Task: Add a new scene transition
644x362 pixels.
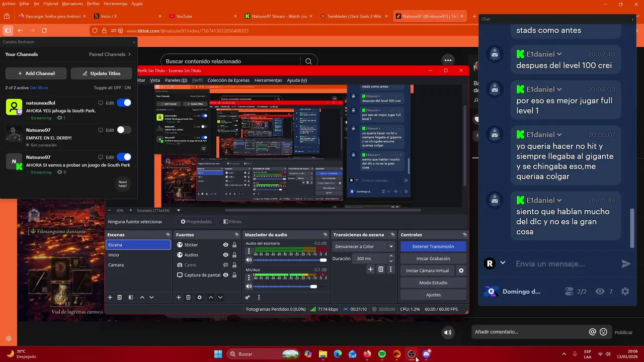Action: click(371, 269)
